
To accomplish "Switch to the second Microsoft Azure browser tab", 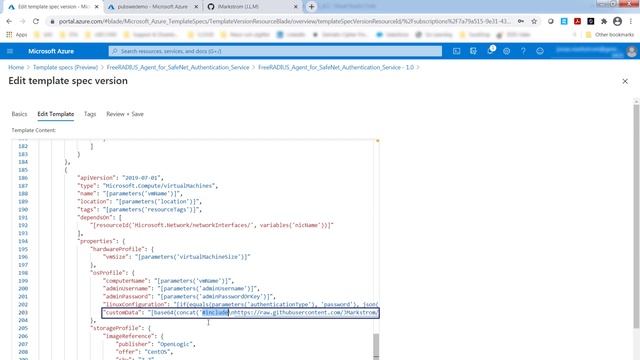I will coord(152,7).
